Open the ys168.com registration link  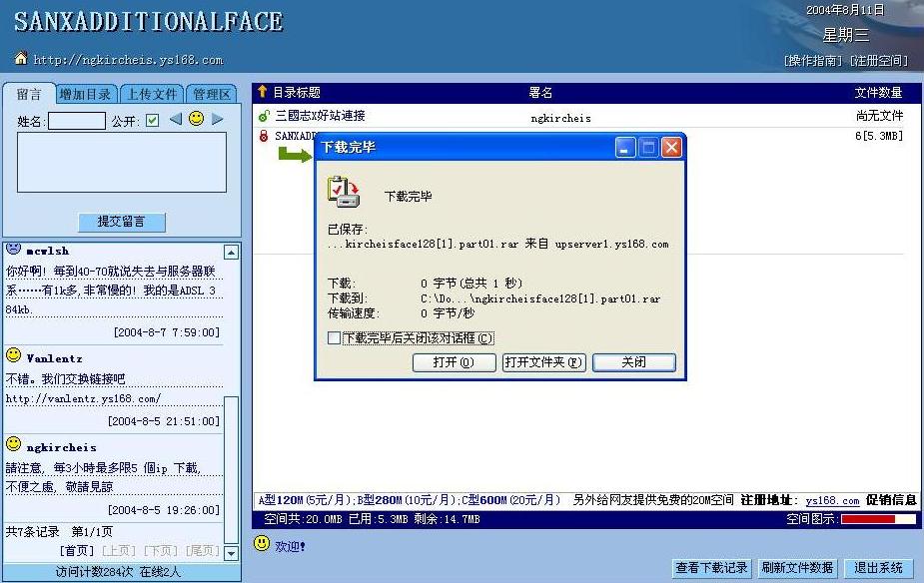(x=832, y=500)
